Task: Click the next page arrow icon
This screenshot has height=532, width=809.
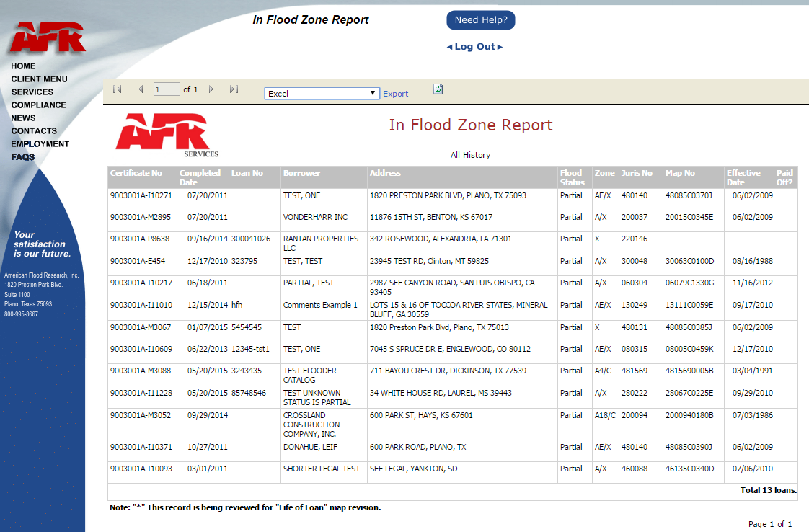Action: [211, 89]
